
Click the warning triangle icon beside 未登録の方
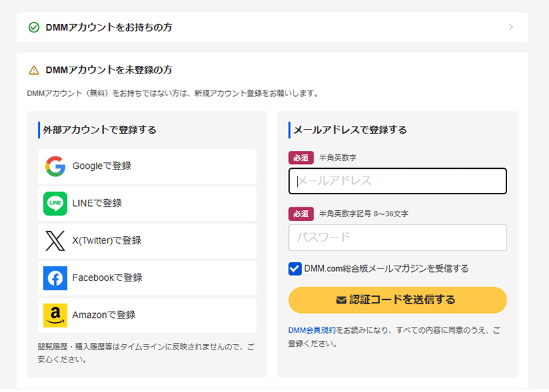click(34, 71)
